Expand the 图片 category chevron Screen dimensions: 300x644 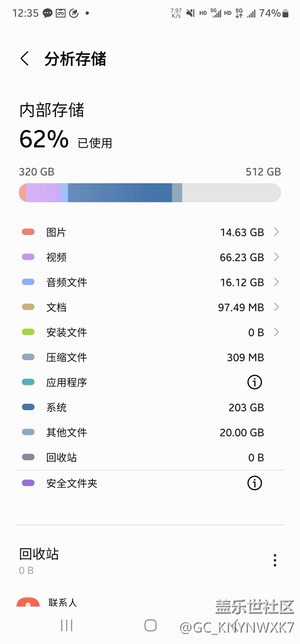276,232
